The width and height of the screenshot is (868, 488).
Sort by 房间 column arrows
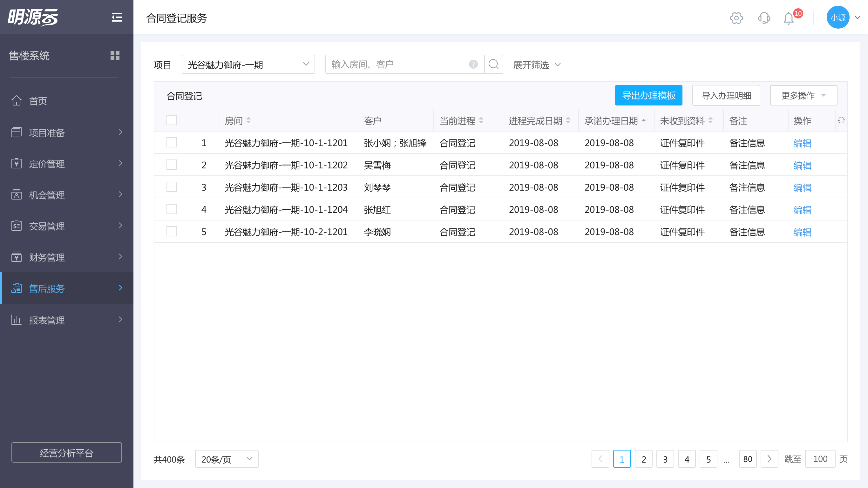click(x=248, y=120)
